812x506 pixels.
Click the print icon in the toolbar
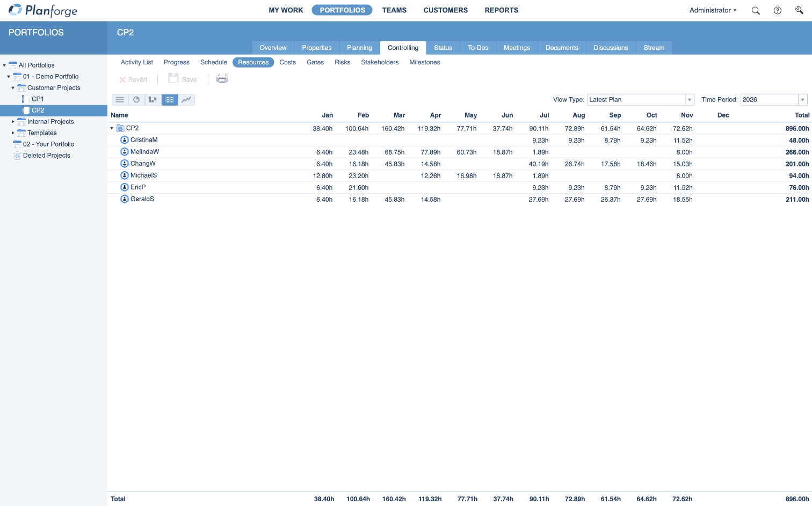pos(222,79)
